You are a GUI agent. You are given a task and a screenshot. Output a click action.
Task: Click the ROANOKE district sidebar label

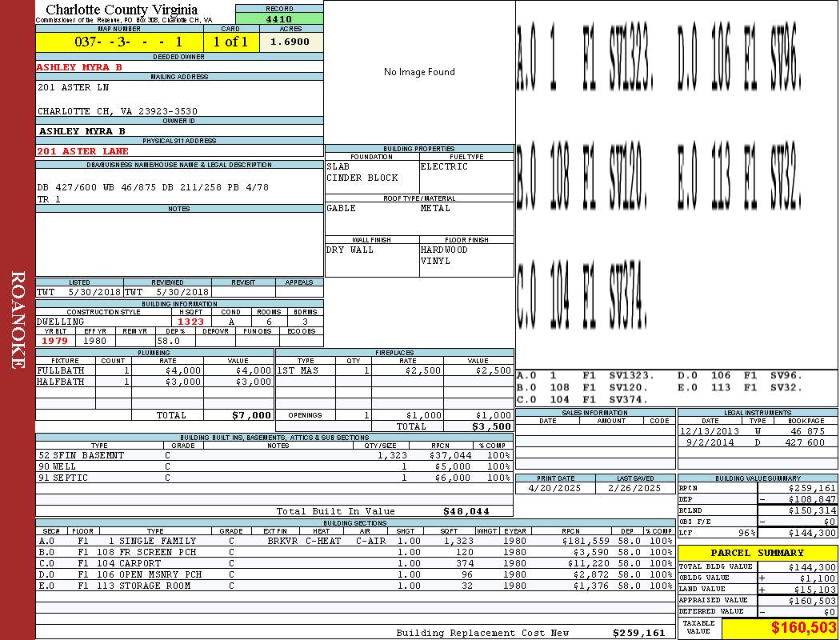pos(18,320)
